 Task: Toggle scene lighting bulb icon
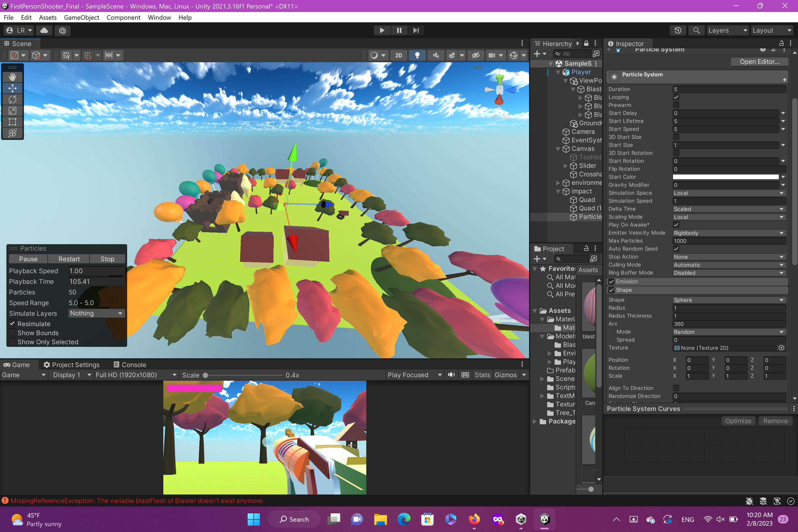tap(417, 55)
